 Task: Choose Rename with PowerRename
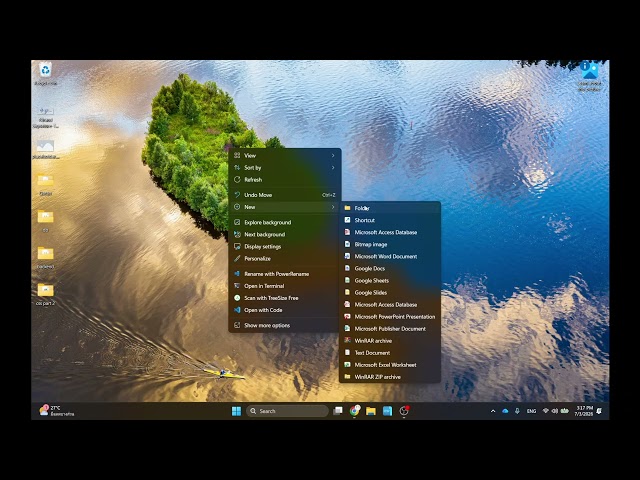pyautogui.click(x=284, y=274)
